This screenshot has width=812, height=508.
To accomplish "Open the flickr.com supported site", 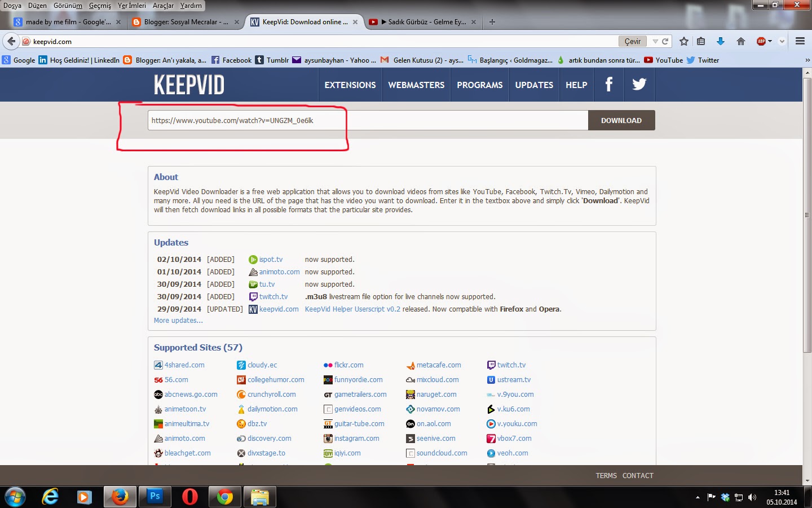I will [x=348, y=365].
